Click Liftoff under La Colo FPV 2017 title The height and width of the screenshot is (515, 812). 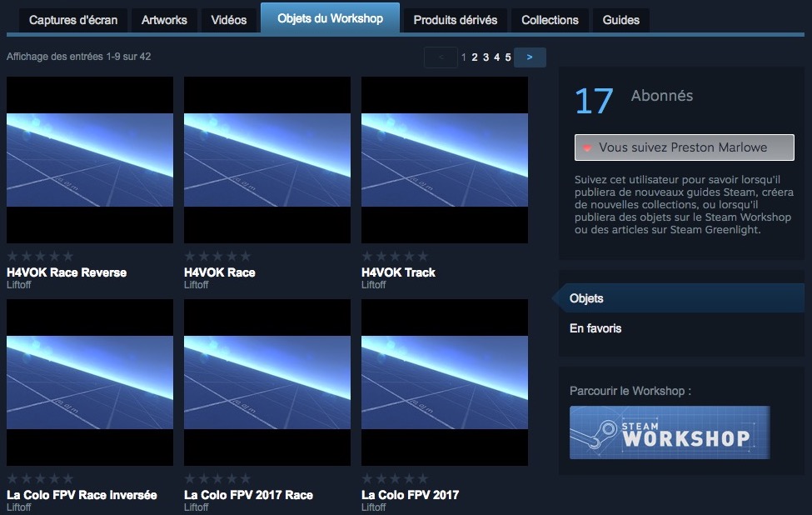pos(374,507)
